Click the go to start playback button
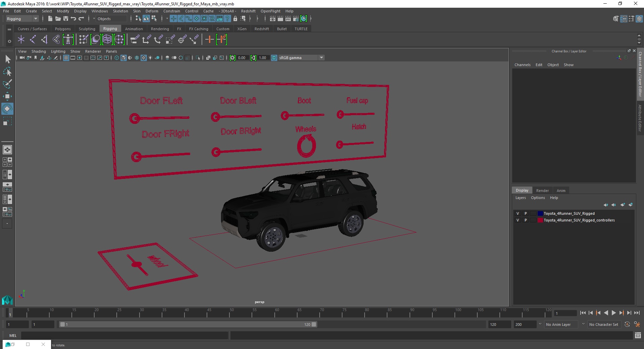Screen dimensions: 644x349 (x=583, y=313)
